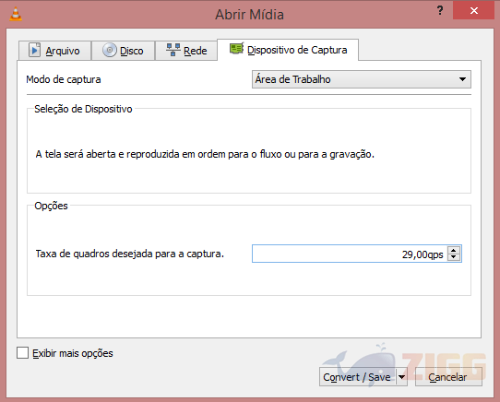Click the Arquivo tab's file play icon

[x=34, y=50]
